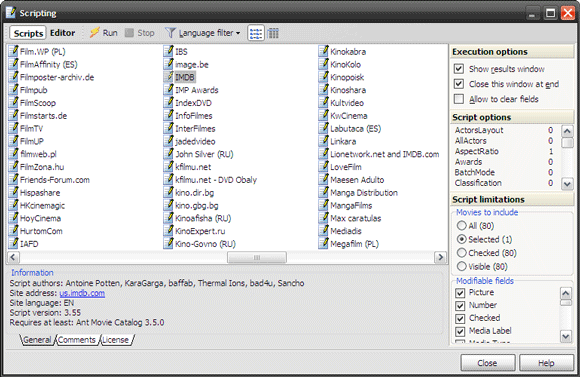This screenshot has width=580, height=377.
Task: Click the John Silver (RU) script icon
Action: [168, 153]
